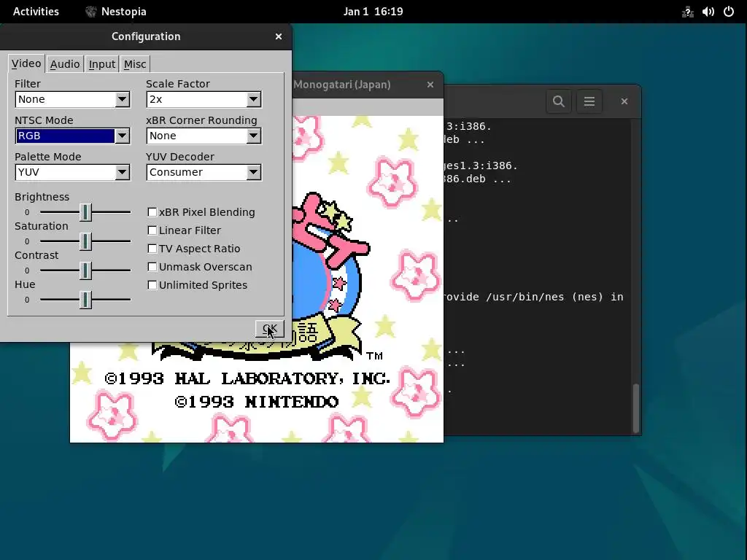Open the terminal hamburger menu
The height and width of the screenshot is (560, 747).
pyautogui.click(x=589, y=101)
